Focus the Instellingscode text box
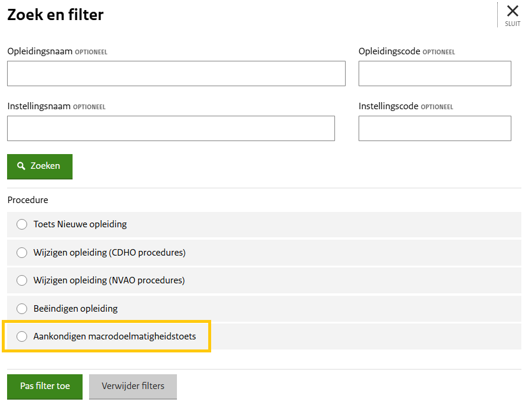 tap(435, 128)
